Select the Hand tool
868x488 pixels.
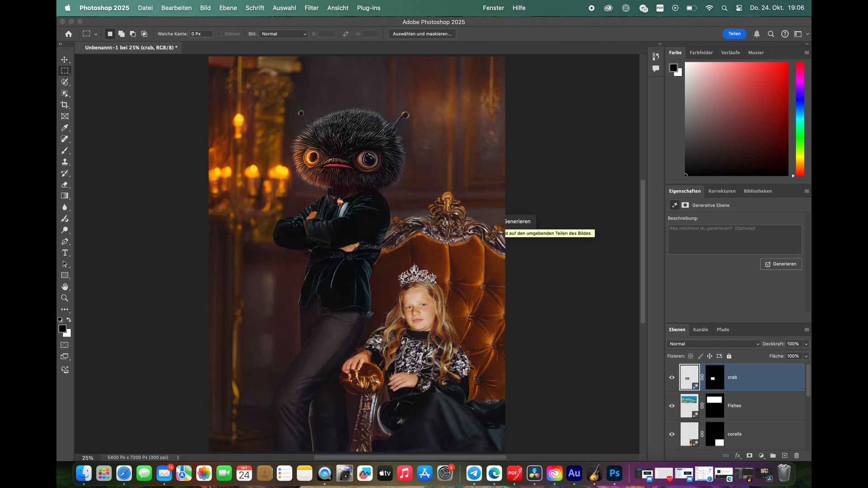coord(65,287)
